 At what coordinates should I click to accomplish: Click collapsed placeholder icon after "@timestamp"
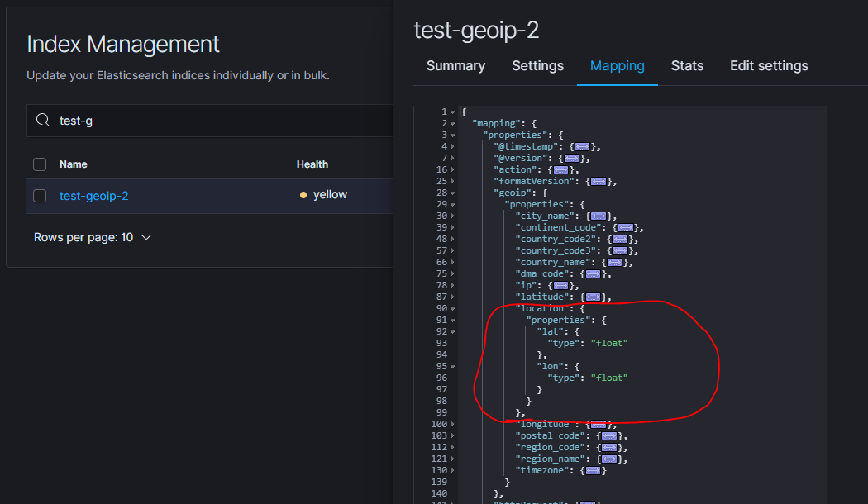point(582,146)
